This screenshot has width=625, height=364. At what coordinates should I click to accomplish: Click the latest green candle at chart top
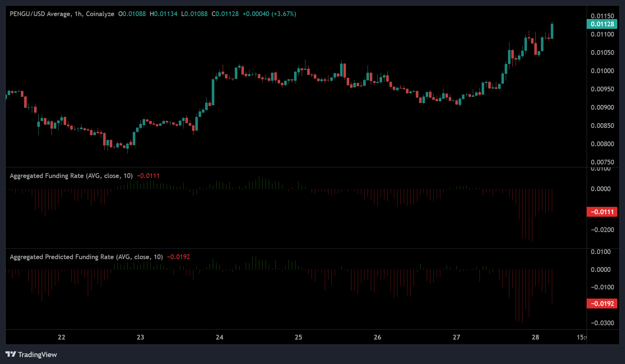552,31
